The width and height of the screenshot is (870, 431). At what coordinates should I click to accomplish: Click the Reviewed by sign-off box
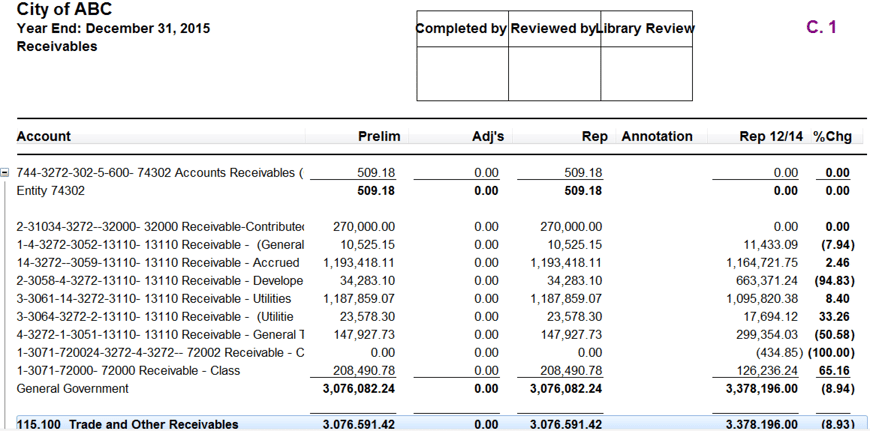point(554,73)
